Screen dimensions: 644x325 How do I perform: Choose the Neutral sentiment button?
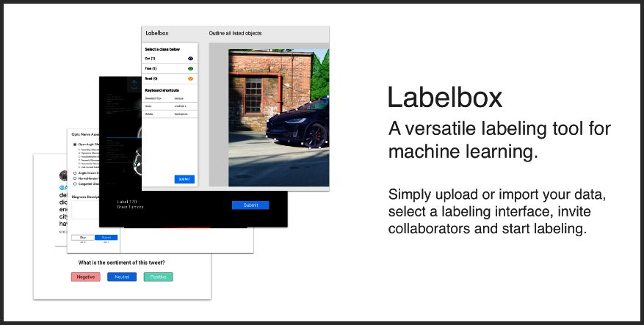click(122, 277)
